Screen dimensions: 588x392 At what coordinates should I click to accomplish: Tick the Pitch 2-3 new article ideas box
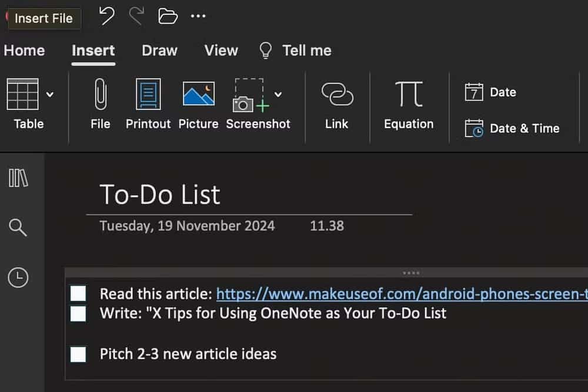[x=78, y=354]
